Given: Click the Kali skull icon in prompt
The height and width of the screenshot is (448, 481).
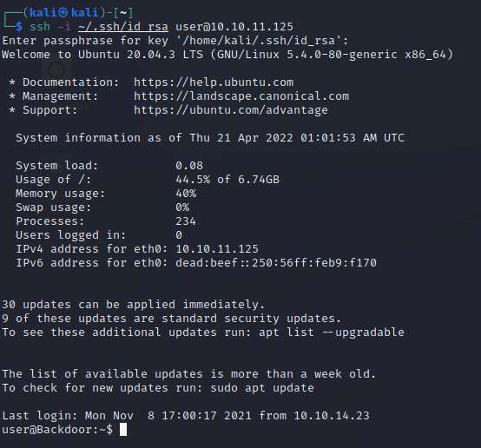Looking at the screenshot, I should coord(63,12).
